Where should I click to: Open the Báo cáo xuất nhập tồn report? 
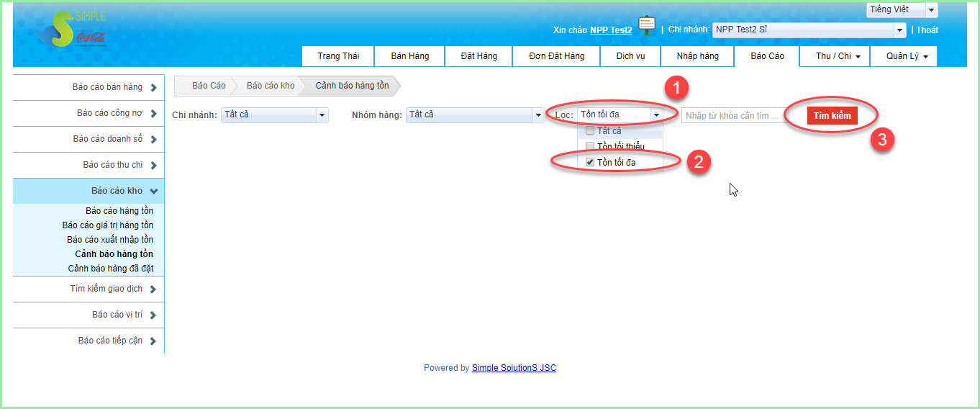(x=110, y=240)
